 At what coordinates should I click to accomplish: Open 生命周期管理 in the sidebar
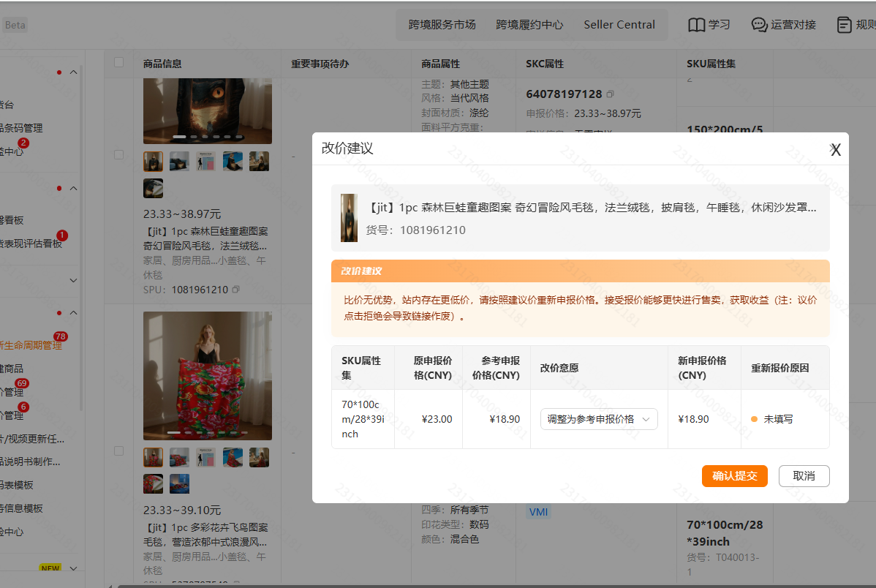click(31, 345)
